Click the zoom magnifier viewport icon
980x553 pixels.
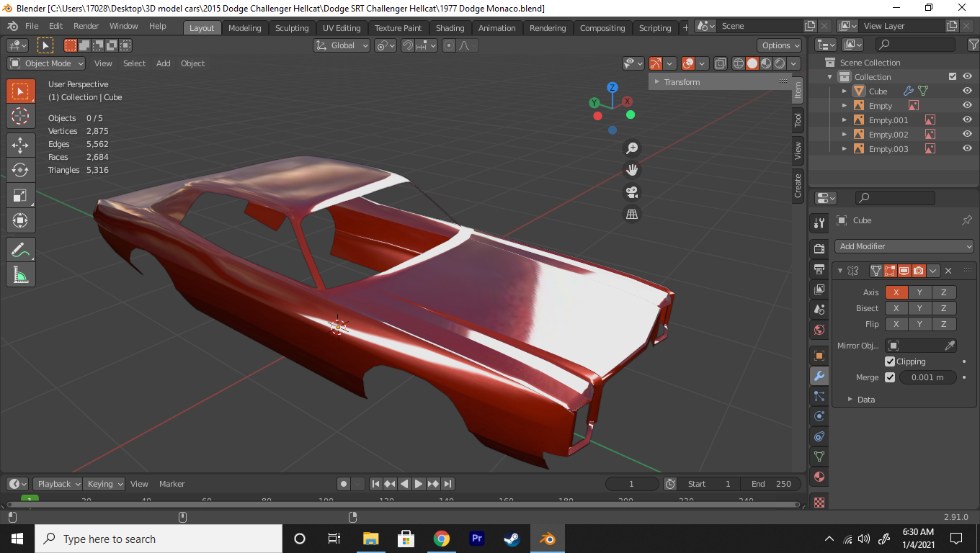[x=632, y=148]
